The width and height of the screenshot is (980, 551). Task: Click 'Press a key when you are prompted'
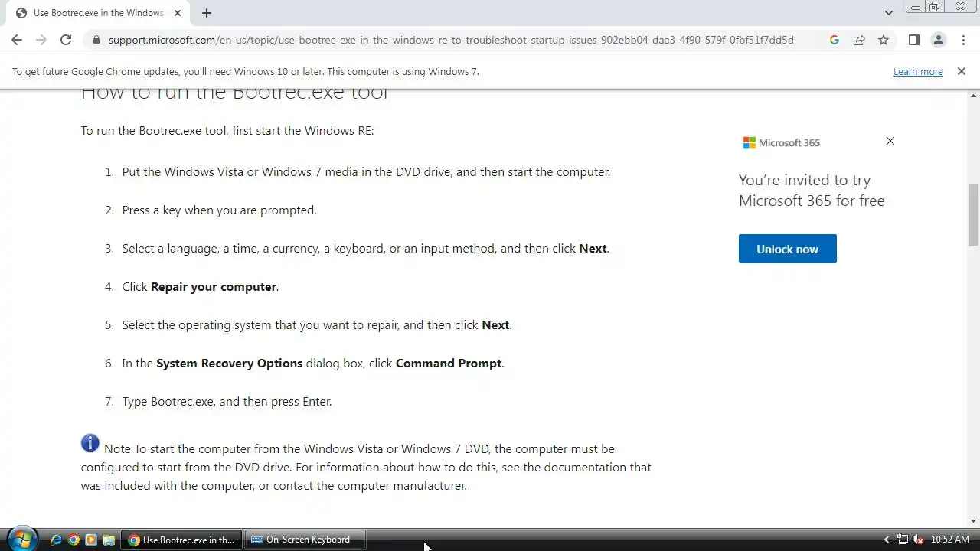pyautogui.click(x=219, y=210)
